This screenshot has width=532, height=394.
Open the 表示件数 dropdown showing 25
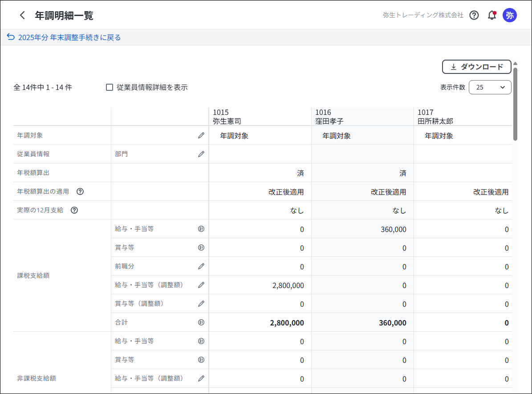click(x=490, y=87)
